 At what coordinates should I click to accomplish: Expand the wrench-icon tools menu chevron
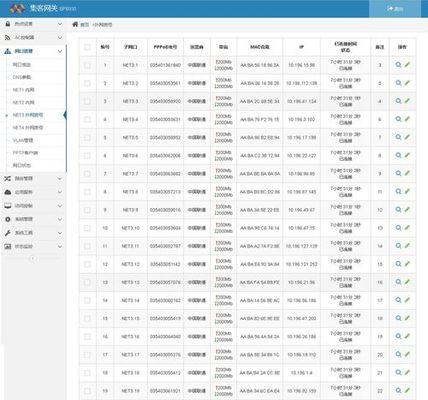tap(60, 233)
